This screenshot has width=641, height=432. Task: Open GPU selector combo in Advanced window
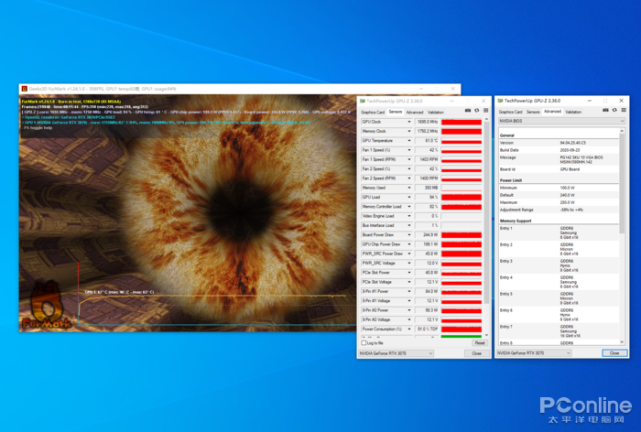(534, 353)
